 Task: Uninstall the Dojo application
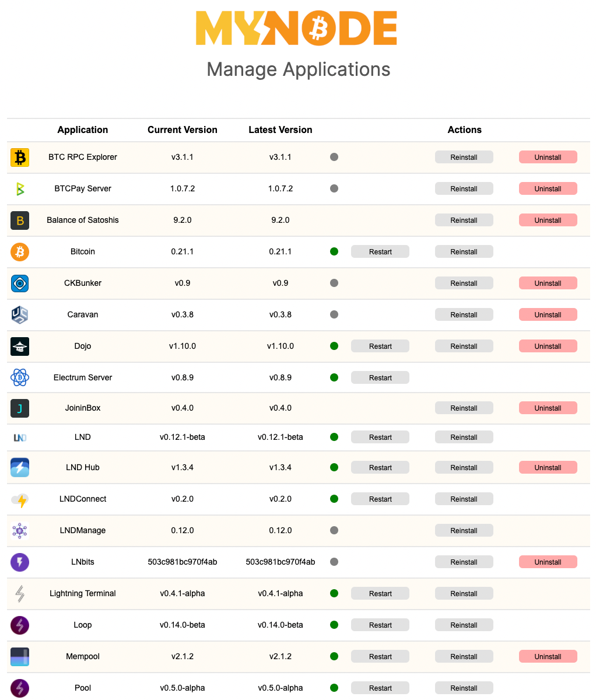tap(548, 346)
